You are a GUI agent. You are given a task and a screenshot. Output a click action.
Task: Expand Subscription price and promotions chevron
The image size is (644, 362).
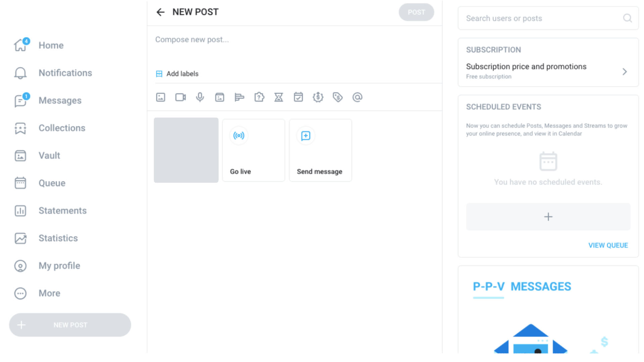click(x=625, y=71)
